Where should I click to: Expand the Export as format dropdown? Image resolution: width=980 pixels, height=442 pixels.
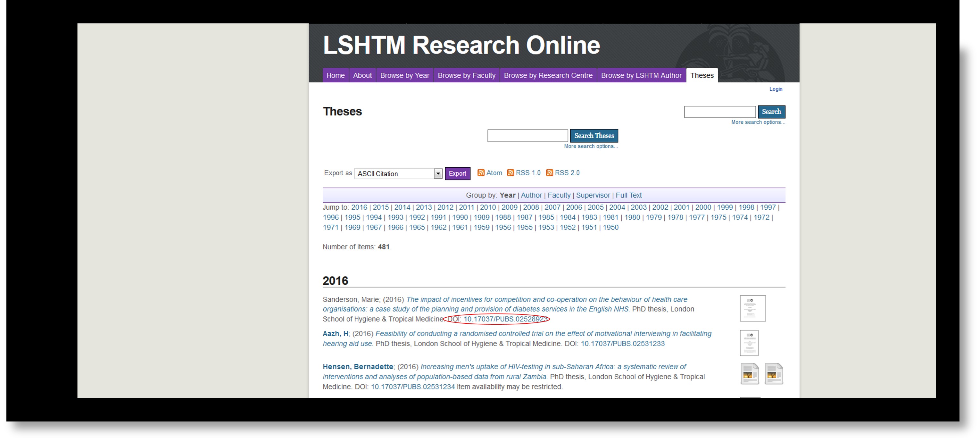coord(438,173)
